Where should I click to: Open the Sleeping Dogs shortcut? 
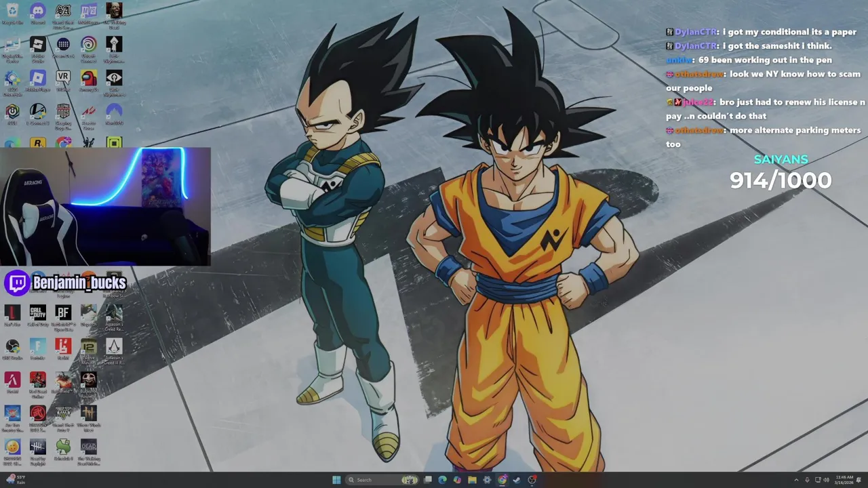[63, 116]
